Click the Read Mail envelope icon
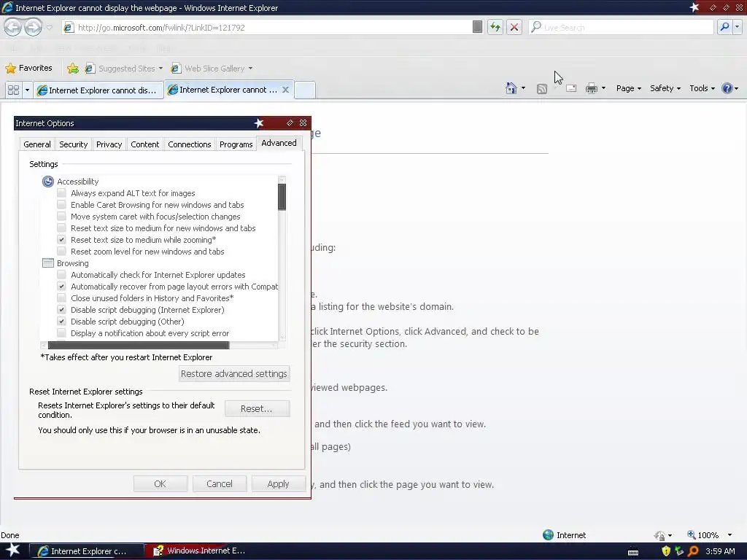 [x=571, y=88]
